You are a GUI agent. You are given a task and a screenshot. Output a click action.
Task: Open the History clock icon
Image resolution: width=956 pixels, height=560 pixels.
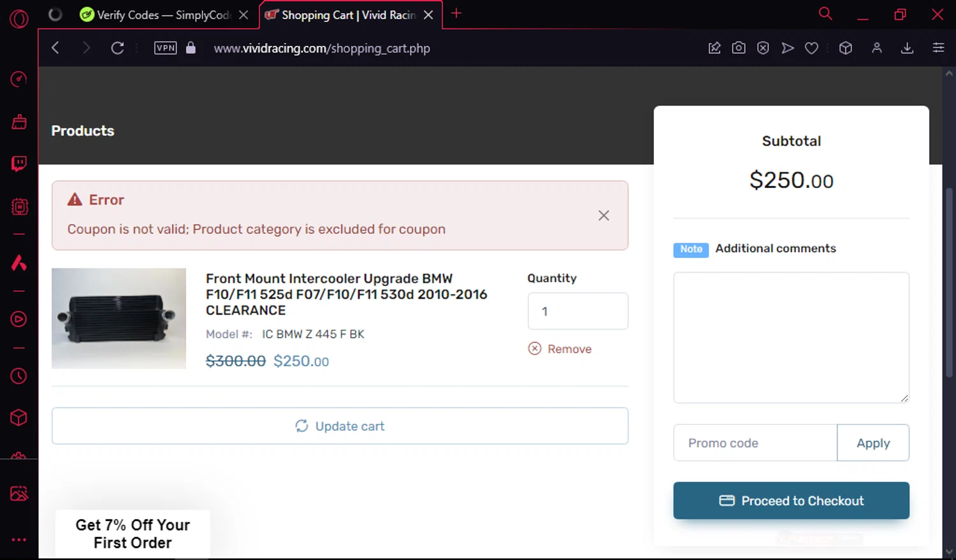[19, 376]
